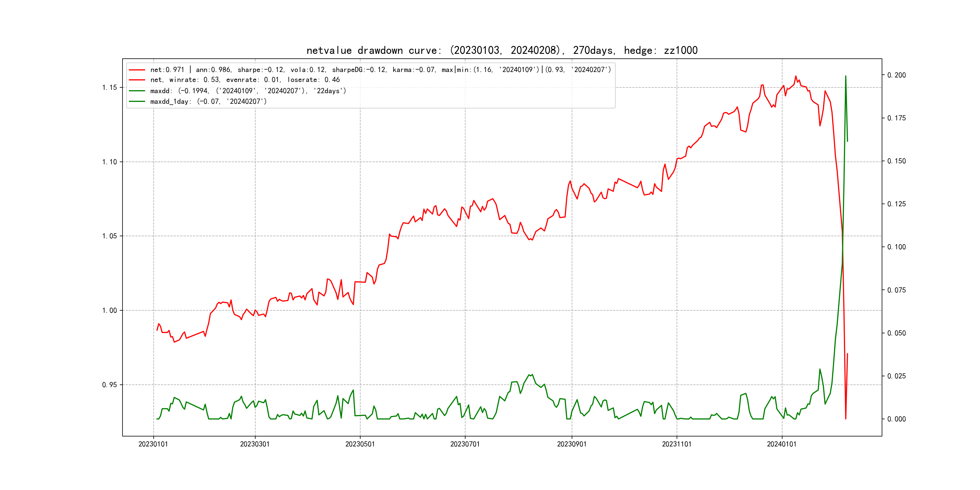Click the green swatch beside maxdd_1day legend entry
The image size is (980, 490).
[x=137, y=102]
